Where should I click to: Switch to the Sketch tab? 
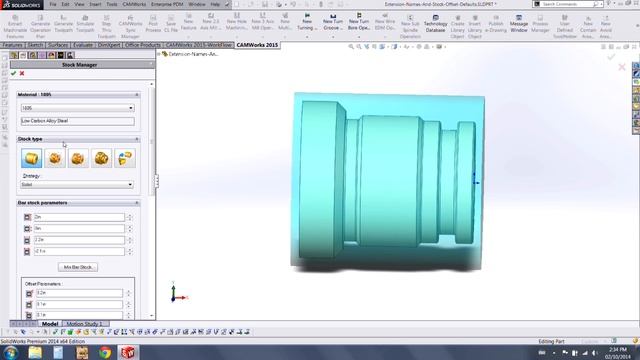point(35,45)
